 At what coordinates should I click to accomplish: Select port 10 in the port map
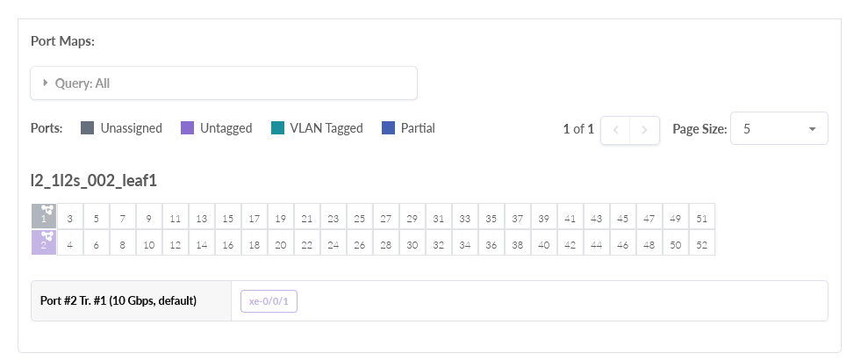point(149,243)
